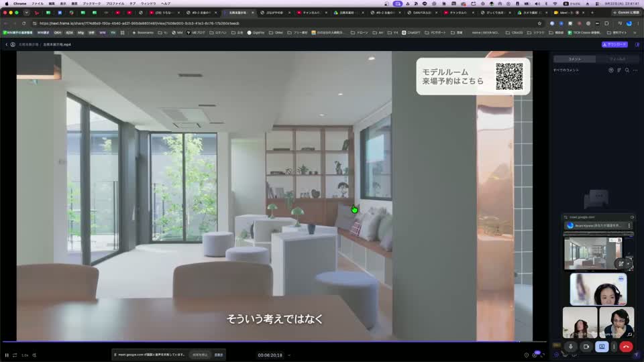Image resolution: width=644 pixels, height=362 pixels.
Task: Open the ヘルプ menu
Action: coord(166,3)
